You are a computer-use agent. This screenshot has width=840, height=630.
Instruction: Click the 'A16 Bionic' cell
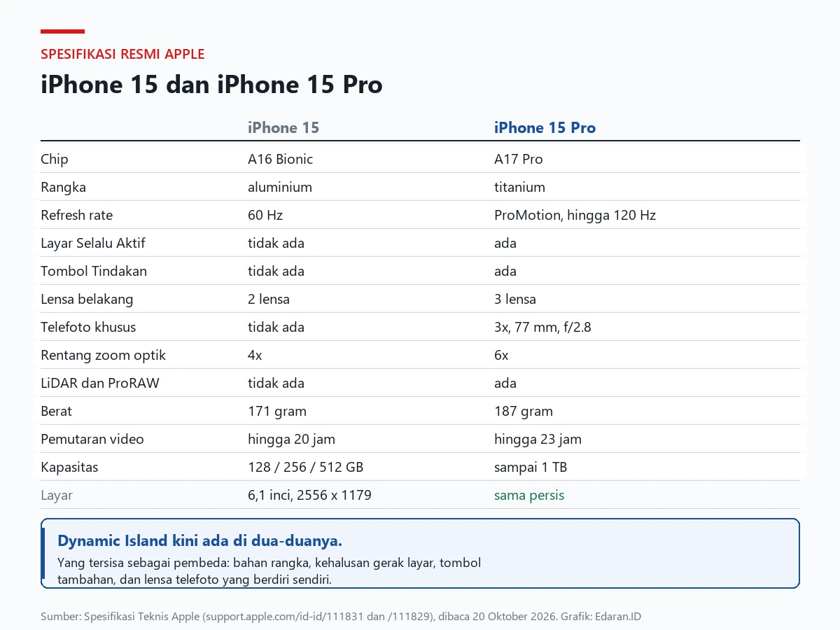(x=280, y=159)
